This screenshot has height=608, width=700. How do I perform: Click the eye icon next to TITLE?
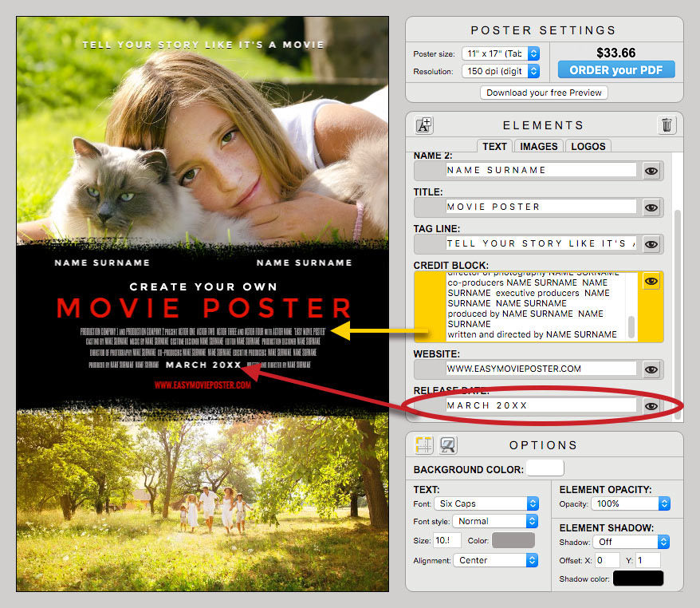[651, 207]
